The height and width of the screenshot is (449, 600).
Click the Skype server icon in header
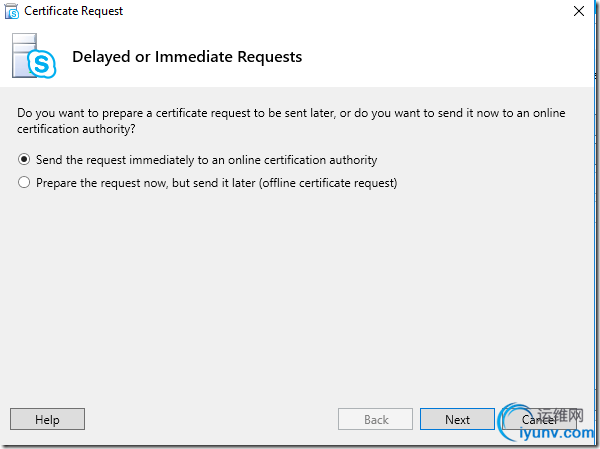[30, 55]
